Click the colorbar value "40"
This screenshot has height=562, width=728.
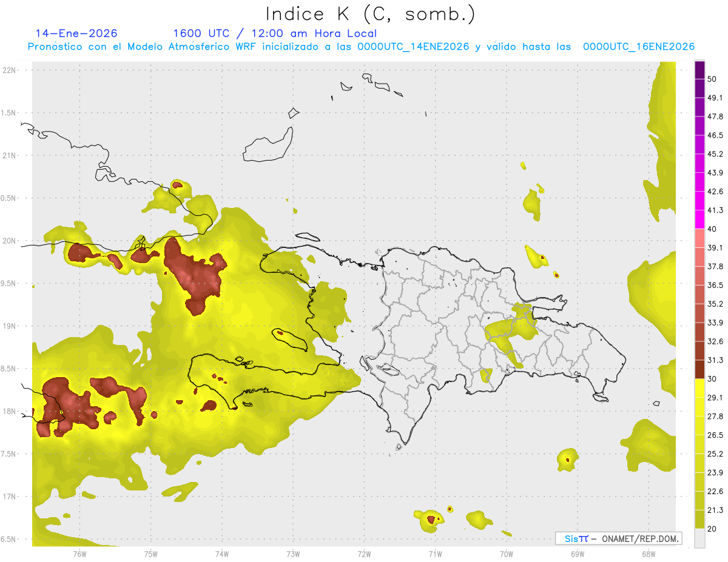pos(712,229)
